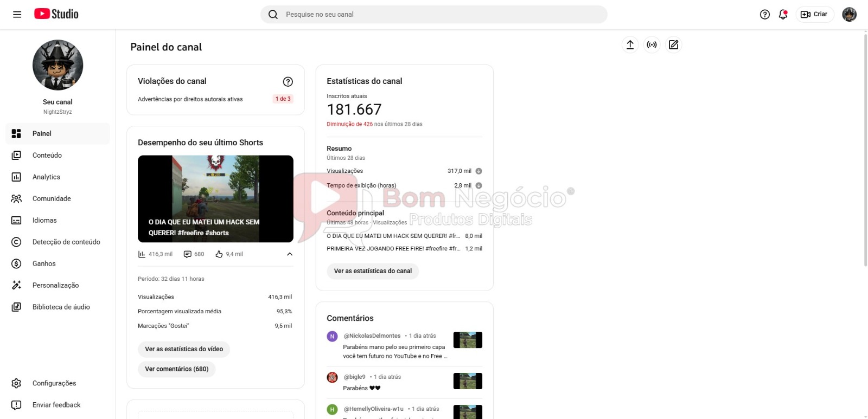Open Conteúdo in the sidebar
868x419 pixels.
pos(58,156)
